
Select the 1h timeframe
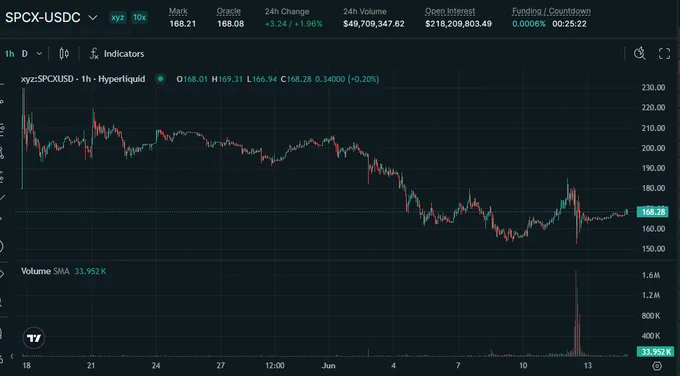point(10,54)
